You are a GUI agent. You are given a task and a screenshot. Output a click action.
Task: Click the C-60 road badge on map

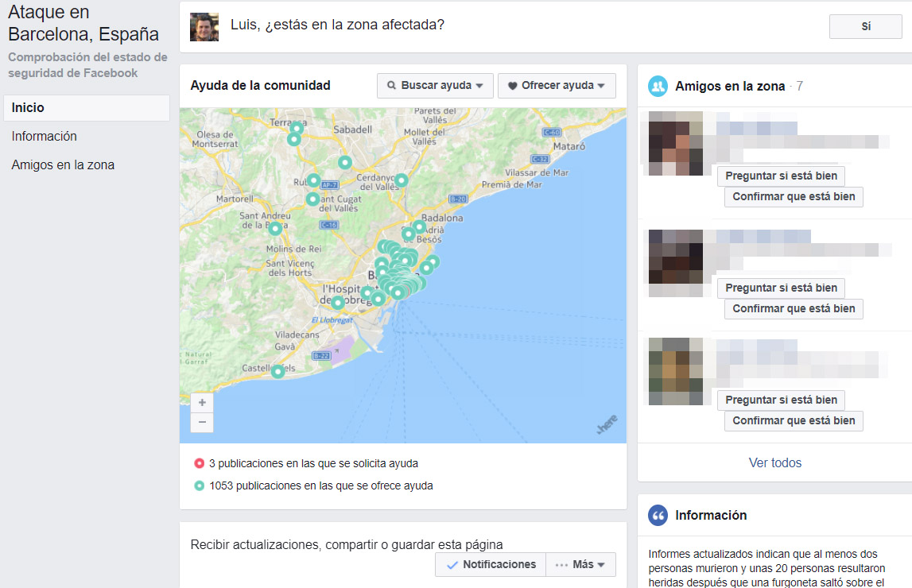pos(551,132)
